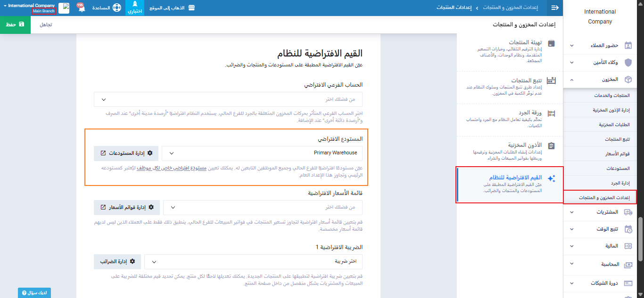Image resolution: width=644 pixels, height=298 pixels.
Task: Click the store icon for الذهاب إلى الموقع
Action: (x=191, y=8)
